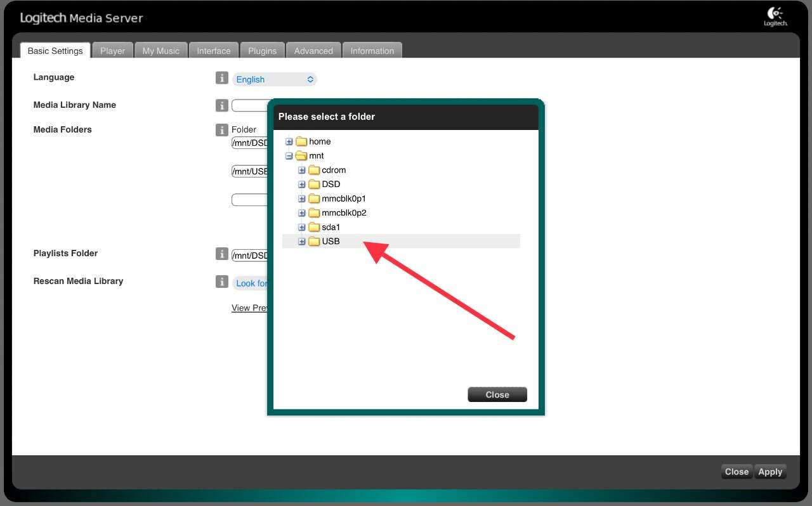812x506 pixels.
Task: Click Close in the bottom bar
Action: [737, 472]
